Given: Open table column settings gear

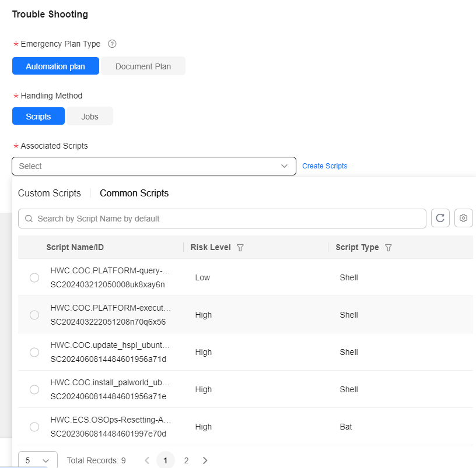Looking at the screenshot, I should (463, 218).
